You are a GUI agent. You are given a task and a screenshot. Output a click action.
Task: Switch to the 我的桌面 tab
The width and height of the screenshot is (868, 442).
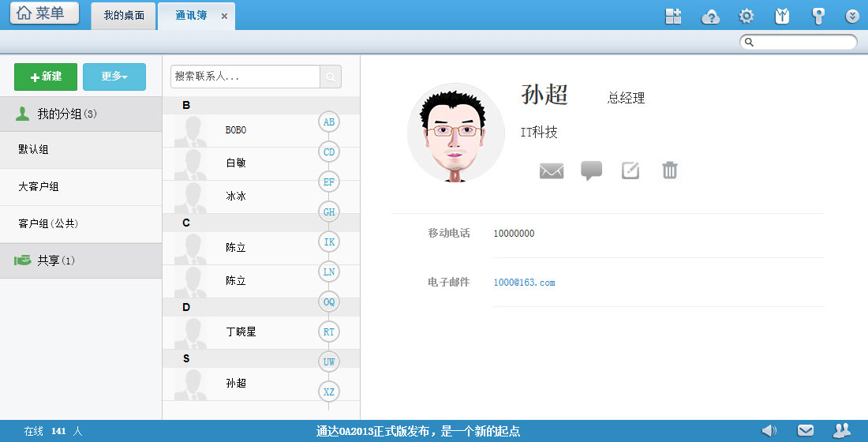(x=124, y=16)
